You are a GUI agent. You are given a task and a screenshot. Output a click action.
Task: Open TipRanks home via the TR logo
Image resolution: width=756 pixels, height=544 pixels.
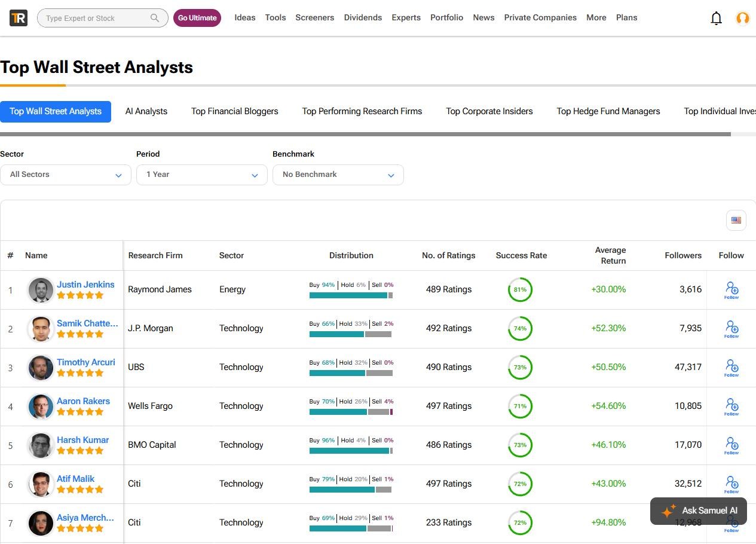(19, 18)
